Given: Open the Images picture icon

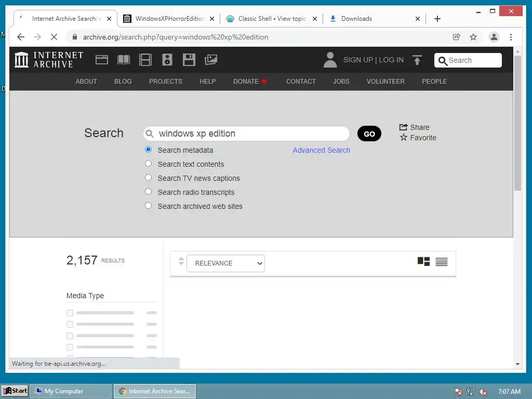Looking at the screenshot, I should [211, 60].
